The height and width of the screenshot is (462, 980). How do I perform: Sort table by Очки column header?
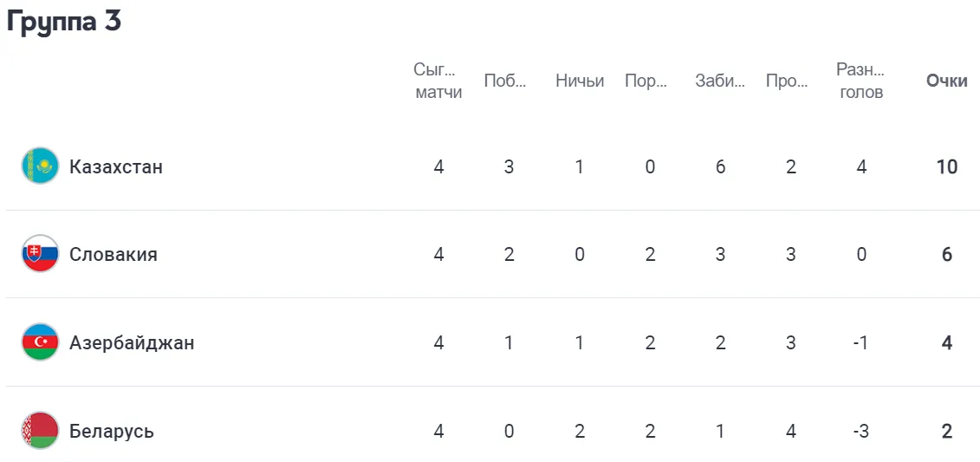point(947,81)
